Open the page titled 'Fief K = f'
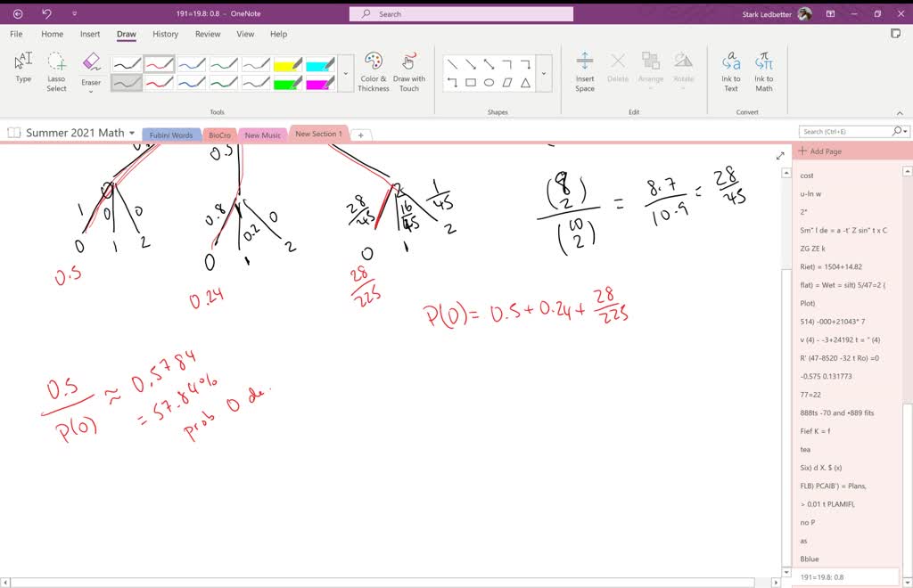913x588 pixels. tap(815, 431)
